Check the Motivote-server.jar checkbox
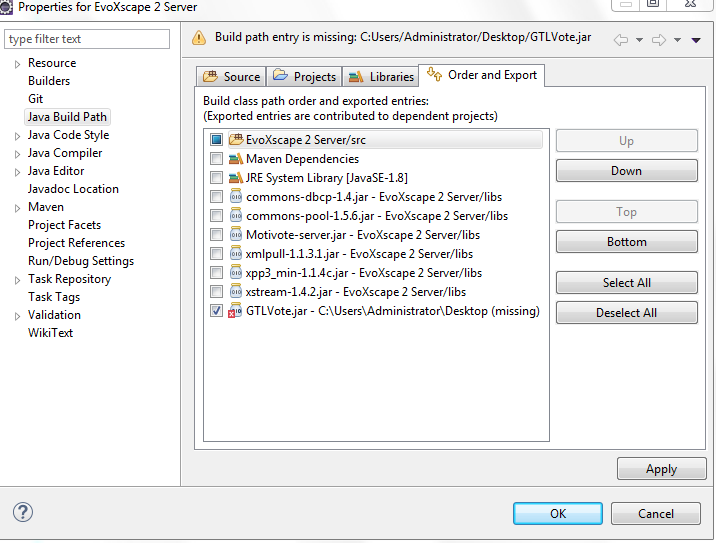Screen dimensions: 716x543 (216, 234)
